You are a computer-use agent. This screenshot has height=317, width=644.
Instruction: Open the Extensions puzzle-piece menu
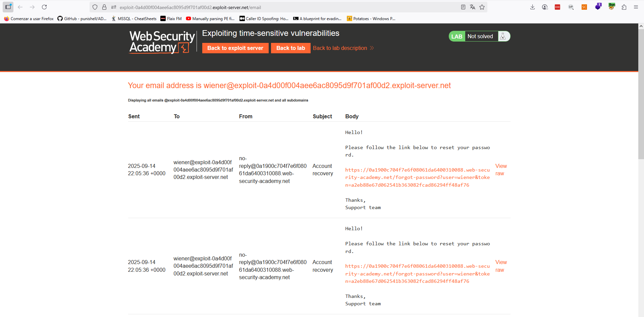(624, 7)
